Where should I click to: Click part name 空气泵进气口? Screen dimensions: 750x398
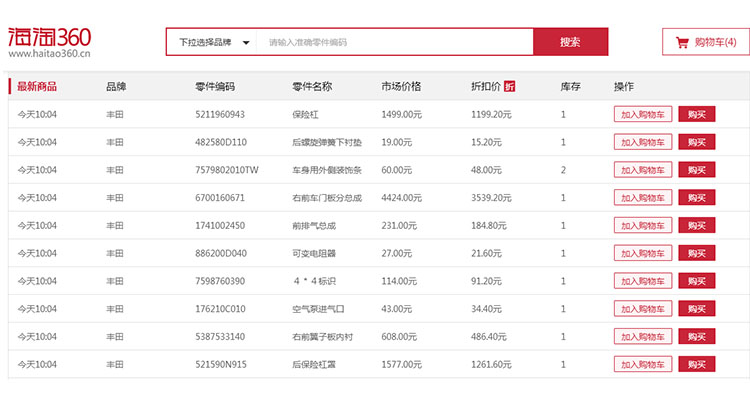[x=318, y=309]
